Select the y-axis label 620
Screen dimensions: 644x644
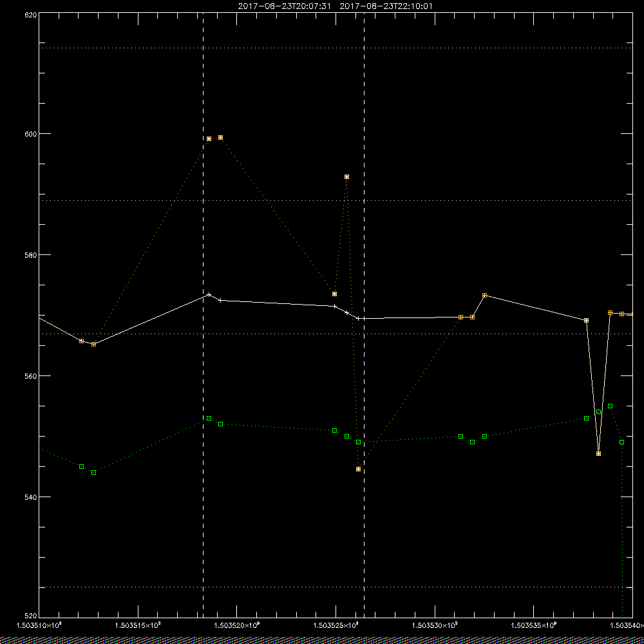coord(30,14)
